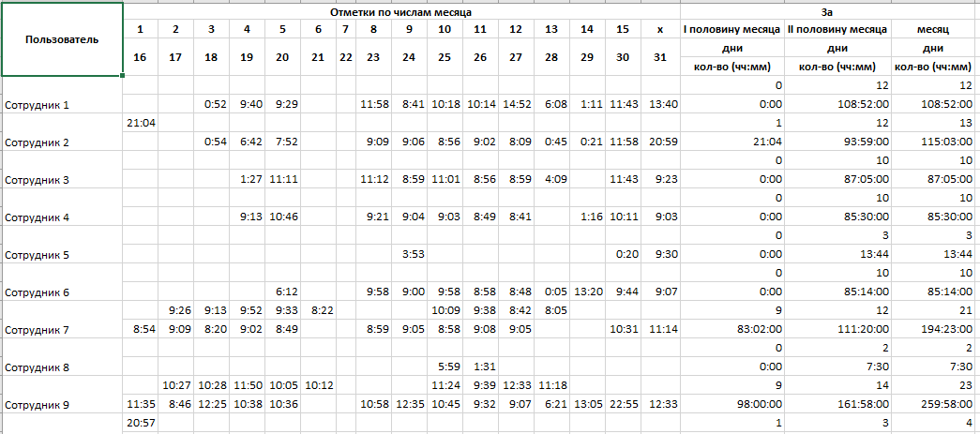Screen dimensions: 980x434
Task: Click the 20:59 time cell
Action: 662,142
